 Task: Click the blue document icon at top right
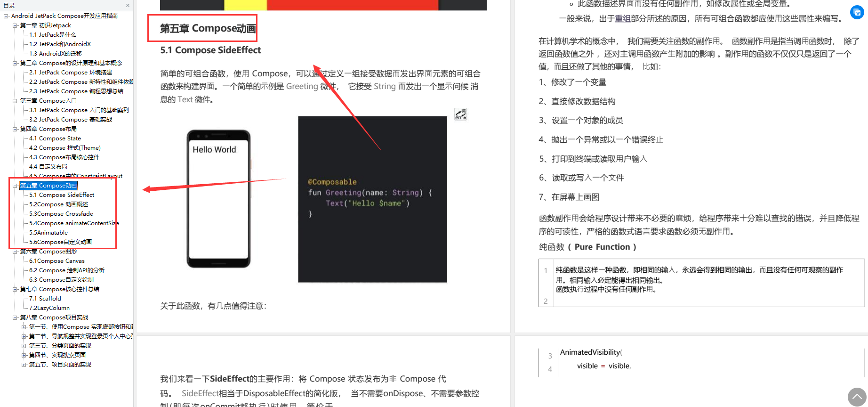(x=857, y=13)
